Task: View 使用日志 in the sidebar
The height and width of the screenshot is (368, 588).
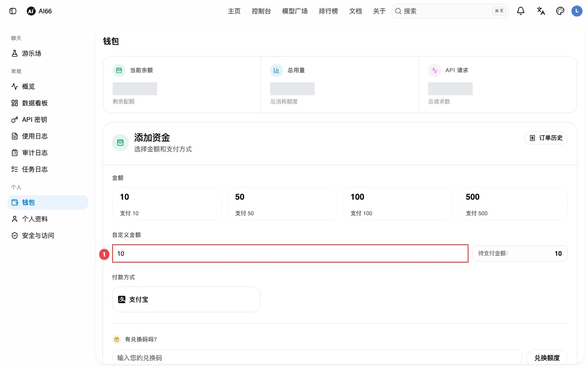Action: click(x=48, y=136)
